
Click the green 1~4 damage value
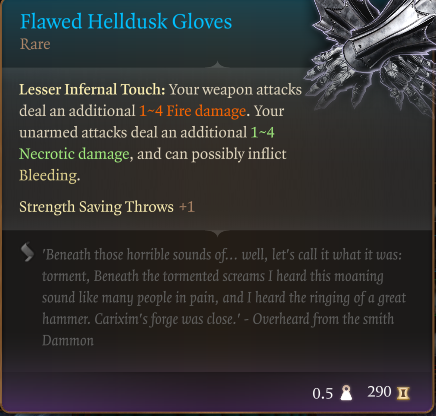(x=262, y=132)
